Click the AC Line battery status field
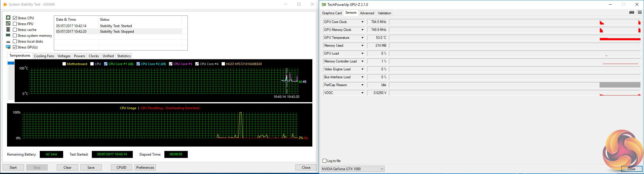 (x=51, y=154)
